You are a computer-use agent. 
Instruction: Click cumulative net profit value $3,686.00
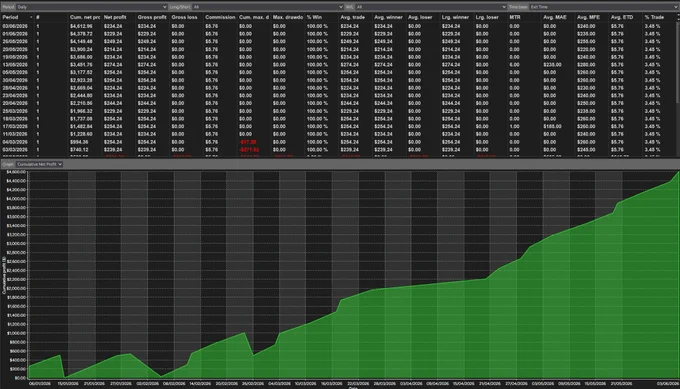point(81,57)
